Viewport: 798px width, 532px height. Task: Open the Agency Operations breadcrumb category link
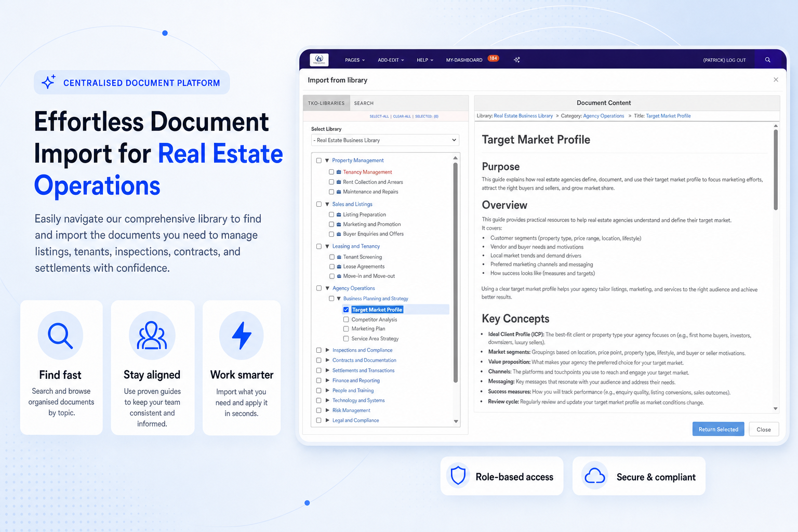click(x=604, y=116)
